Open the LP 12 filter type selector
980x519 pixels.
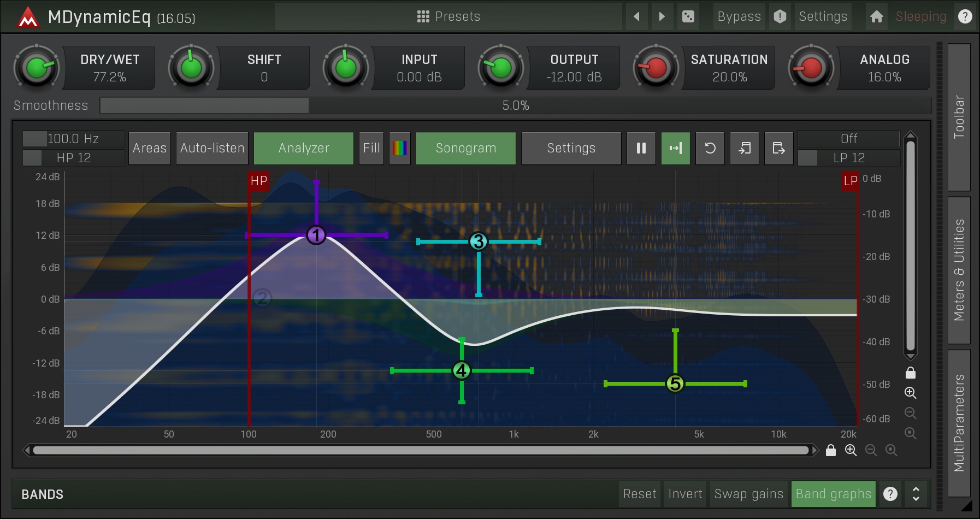point(849,158)
